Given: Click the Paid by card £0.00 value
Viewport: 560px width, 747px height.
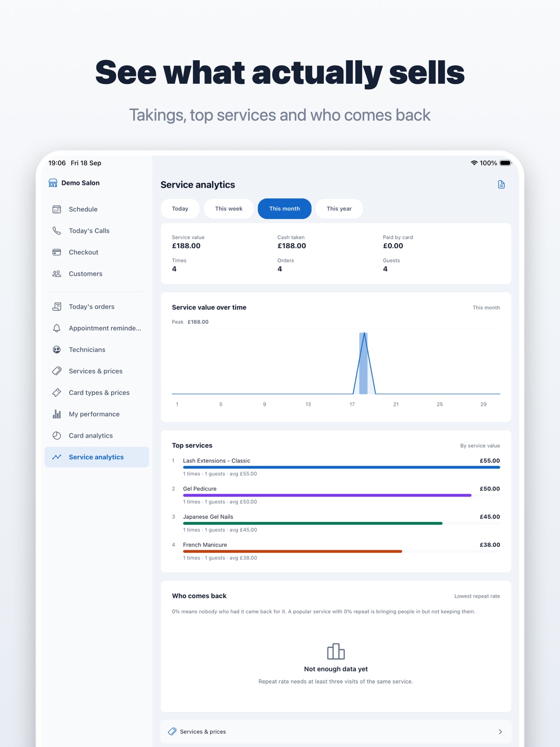Looking at the screenshot, I should tap(393, 246).
